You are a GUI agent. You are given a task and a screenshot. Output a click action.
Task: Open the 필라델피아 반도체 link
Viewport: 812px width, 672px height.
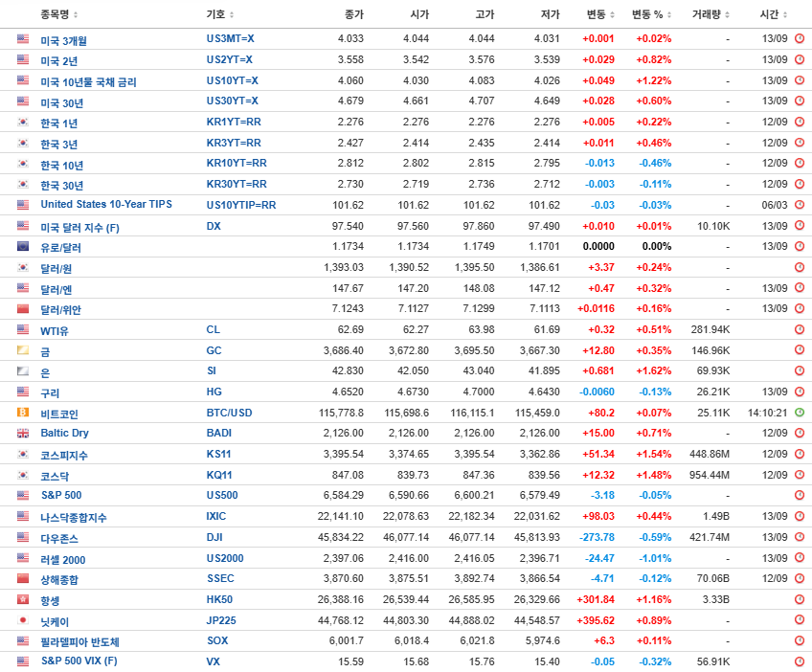click(79, 641)
